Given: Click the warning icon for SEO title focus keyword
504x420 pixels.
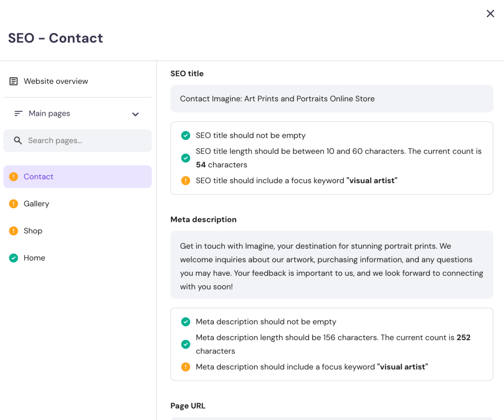Looking at the screenshot, I should pos(186,181).
